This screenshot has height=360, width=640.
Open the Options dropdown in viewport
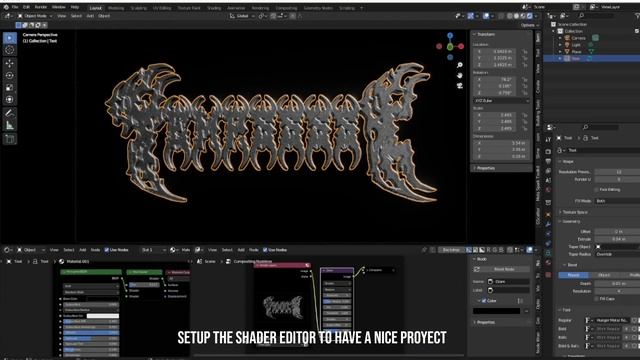point(530,25)
